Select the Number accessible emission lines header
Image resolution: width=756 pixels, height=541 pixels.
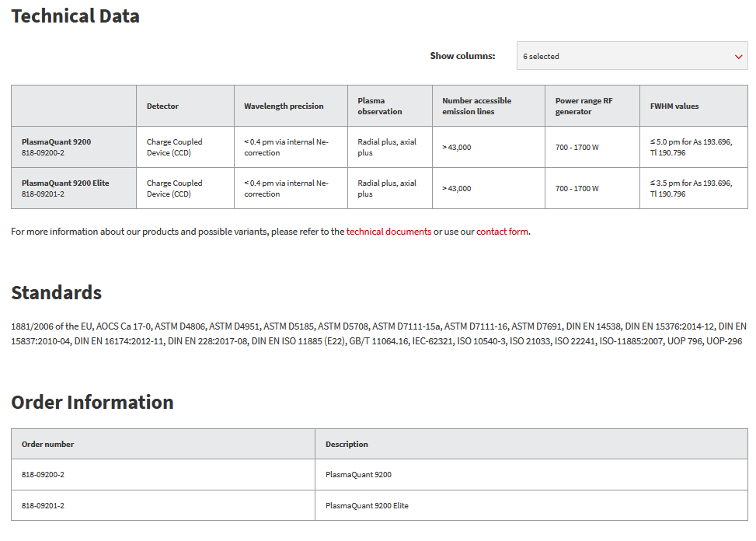tap(477, 106)
